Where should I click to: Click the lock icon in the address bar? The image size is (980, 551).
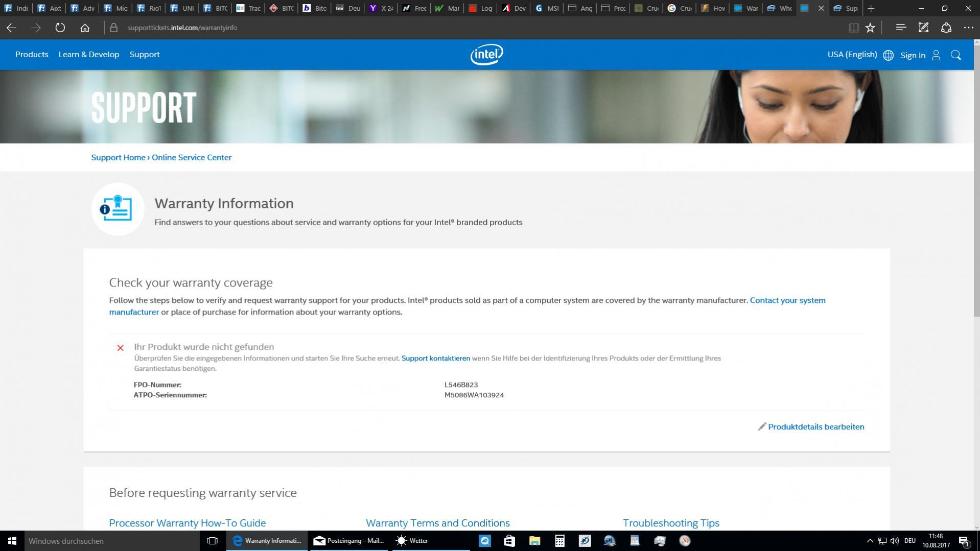[114, 28]
